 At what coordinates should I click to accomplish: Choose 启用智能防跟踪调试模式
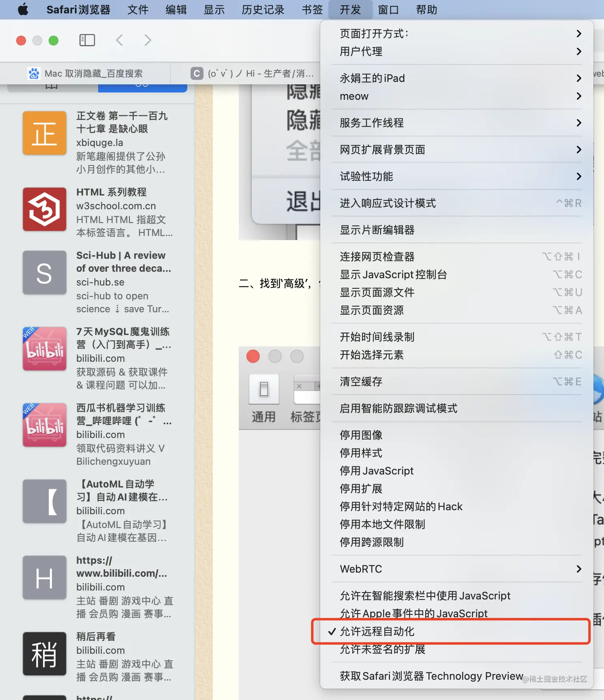(x=457, y=408)
